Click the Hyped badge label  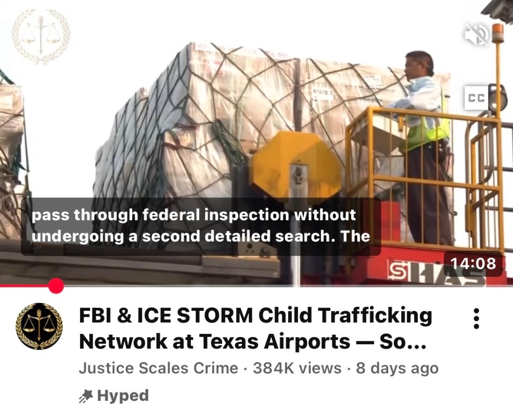pyautogui.click(x=123, y=395)
